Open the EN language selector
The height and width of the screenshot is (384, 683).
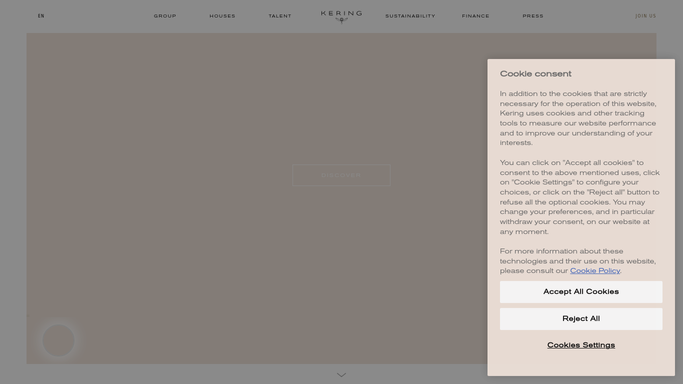(x=41, y=16)
